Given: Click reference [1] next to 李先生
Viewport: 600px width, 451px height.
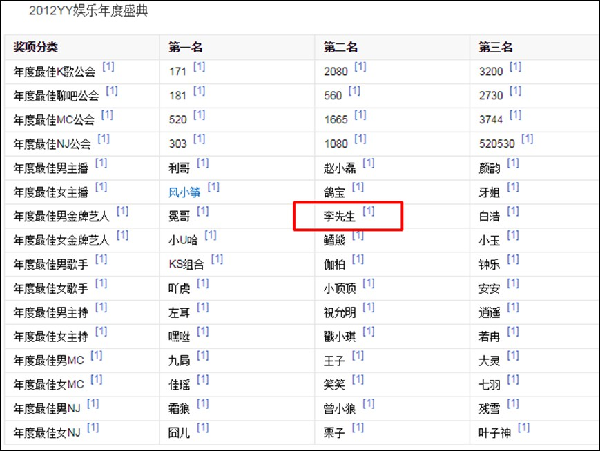Looking at the screenshot, I should 368,211.
